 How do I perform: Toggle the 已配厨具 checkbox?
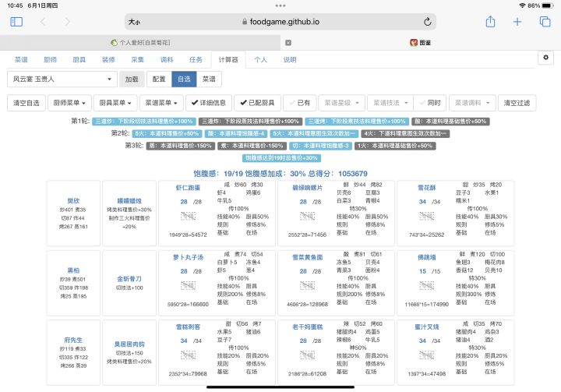coord(257,103)
